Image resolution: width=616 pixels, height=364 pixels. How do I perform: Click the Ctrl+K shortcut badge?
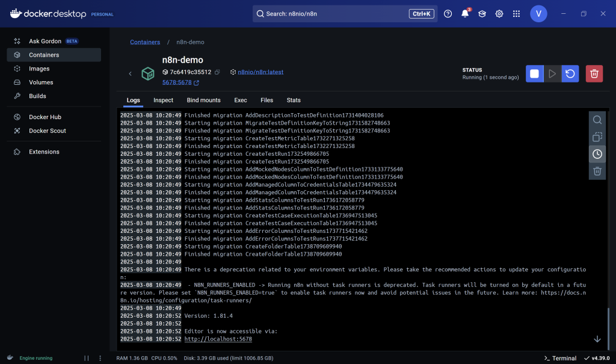pyautogui.click(x=422, y=14)
